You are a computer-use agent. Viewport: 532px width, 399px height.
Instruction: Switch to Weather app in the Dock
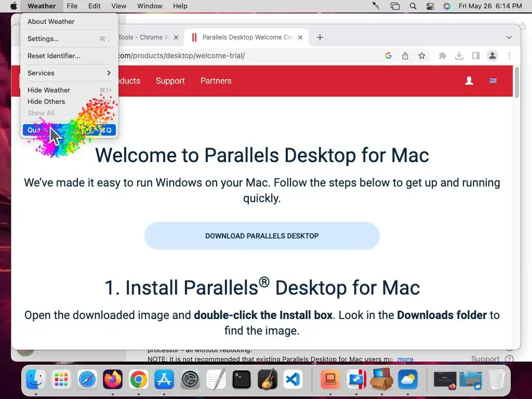407,379
